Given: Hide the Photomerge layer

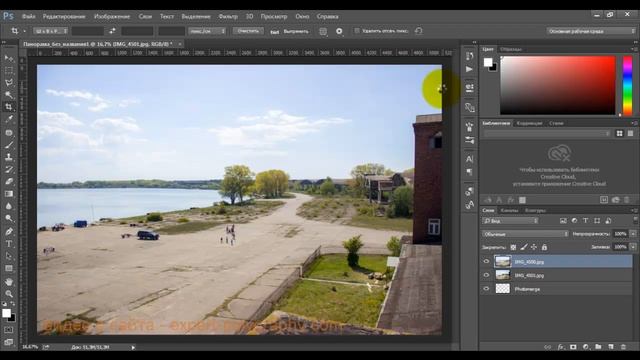Looking at the screenshot, I should [486, 289].
